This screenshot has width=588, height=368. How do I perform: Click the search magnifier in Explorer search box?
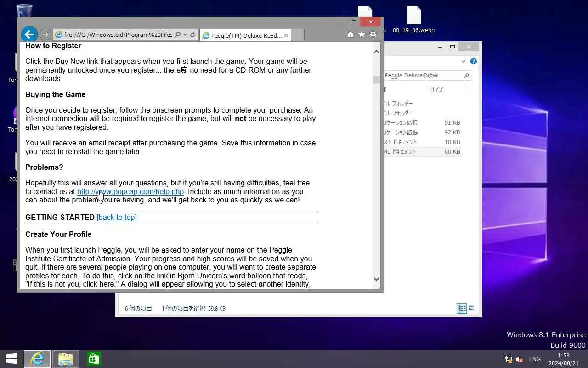[x=466, y=75]
